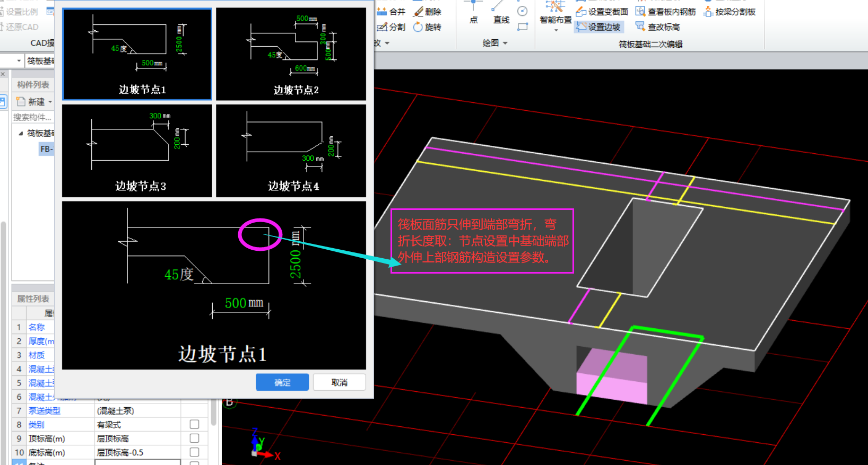Click the 材质 property row

[x=33, y=355]
